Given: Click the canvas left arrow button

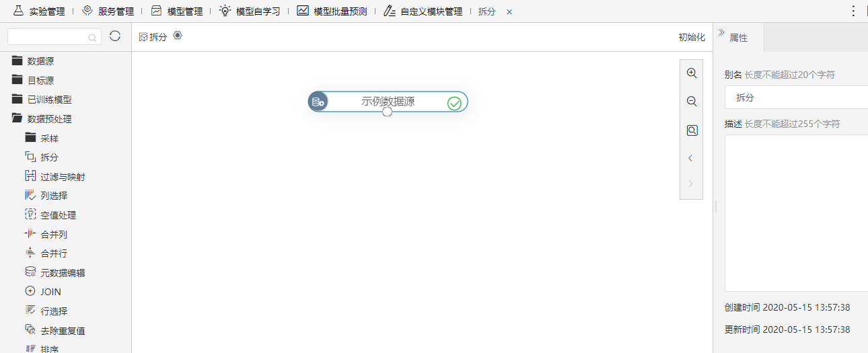Looking at the screenshot, I should (690, 159).
